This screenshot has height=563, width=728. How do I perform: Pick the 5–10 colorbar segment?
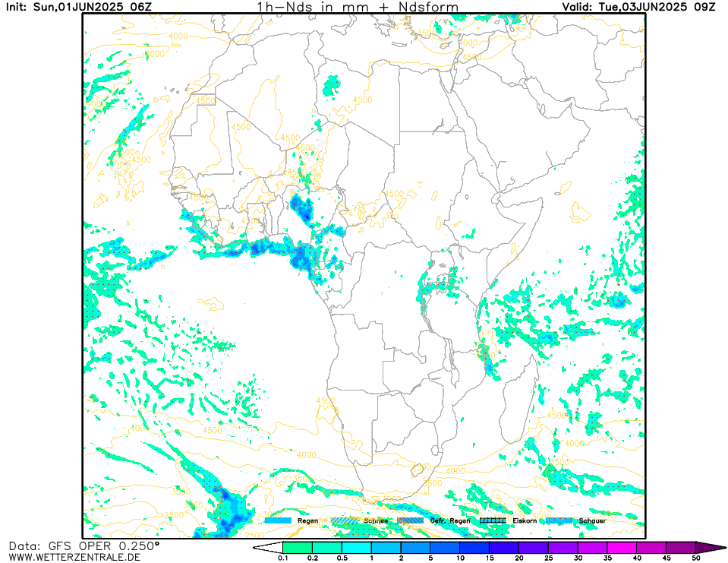(x=446, y=548)
